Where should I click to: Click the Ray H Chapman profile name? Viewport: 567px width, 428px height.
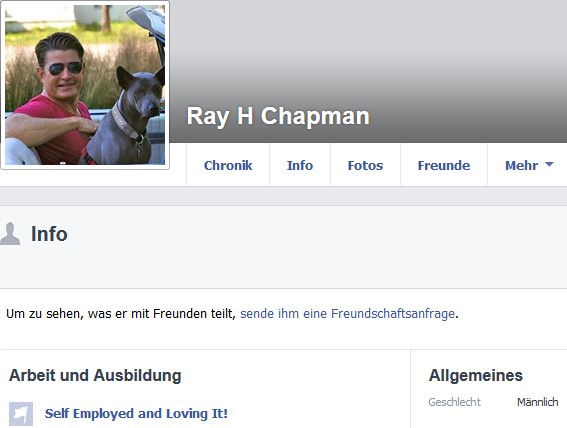[278, 116]
